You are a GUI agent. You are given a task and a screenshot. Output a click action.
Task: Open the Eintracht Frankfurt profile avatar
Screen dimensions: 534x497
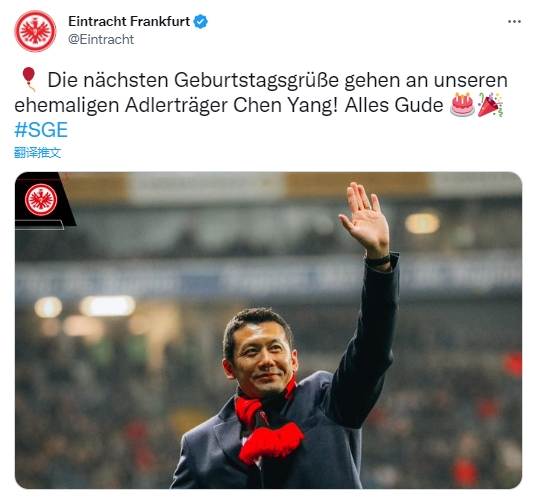point(35,31)
